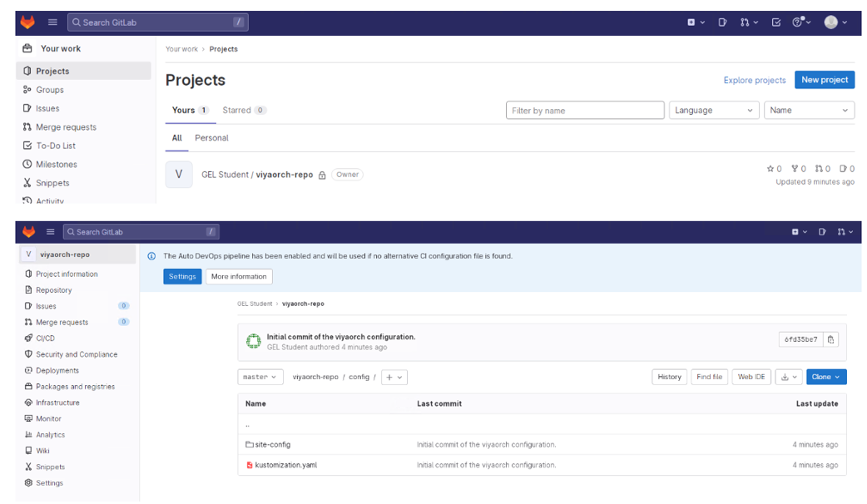Click the Monitor icon in the project sidebar

coord(28,418)
